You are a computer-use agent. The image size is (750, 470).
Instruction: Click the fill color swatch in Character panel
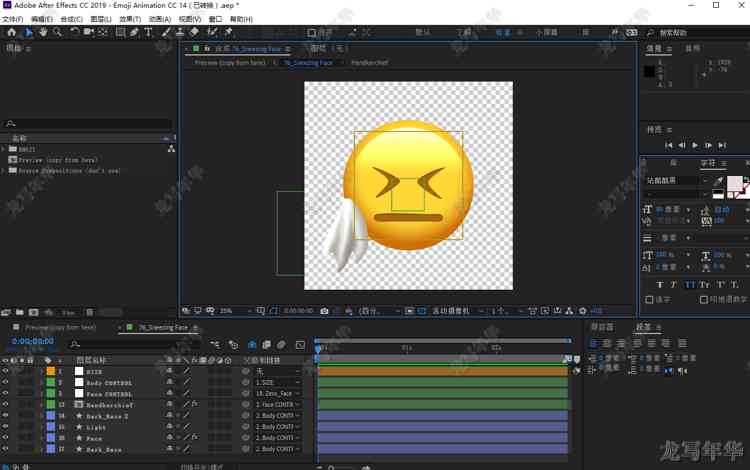tap(734, 184)
